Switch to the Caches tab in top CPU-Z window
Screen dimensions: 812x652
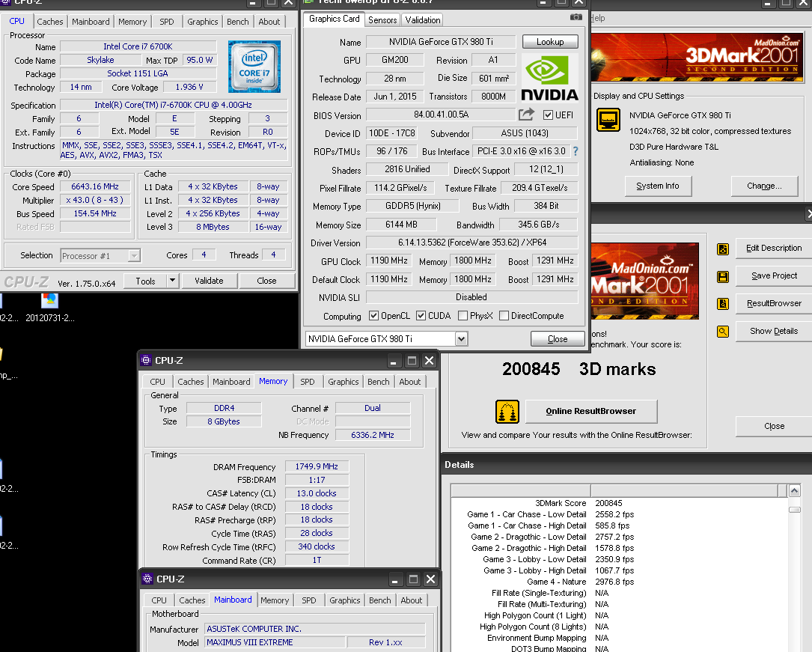[49, 22]
